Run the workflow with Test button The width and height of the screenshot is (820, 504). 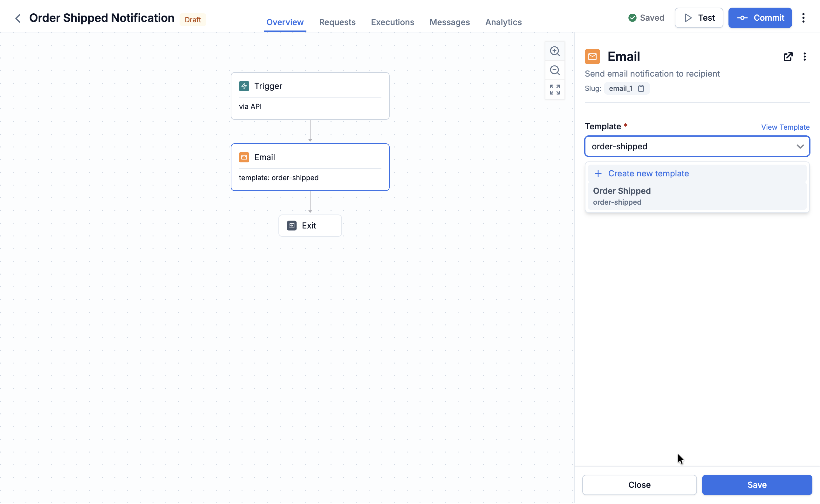[699, 18]
